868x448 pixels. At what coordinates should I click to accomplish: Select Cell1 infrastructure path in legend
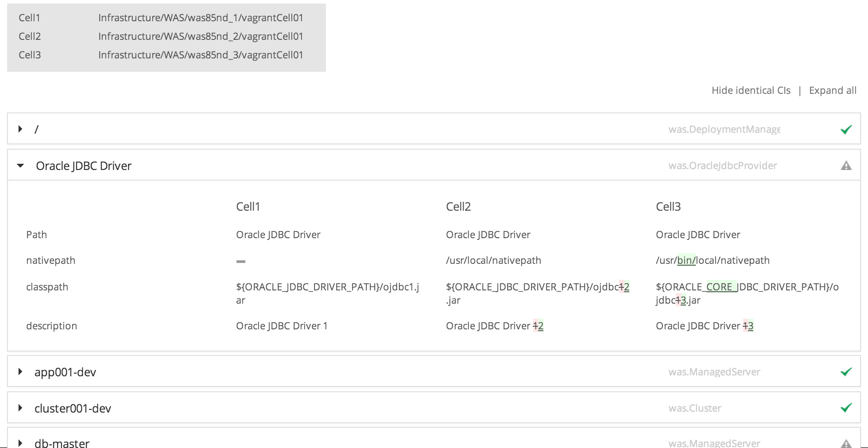(201, 18)
